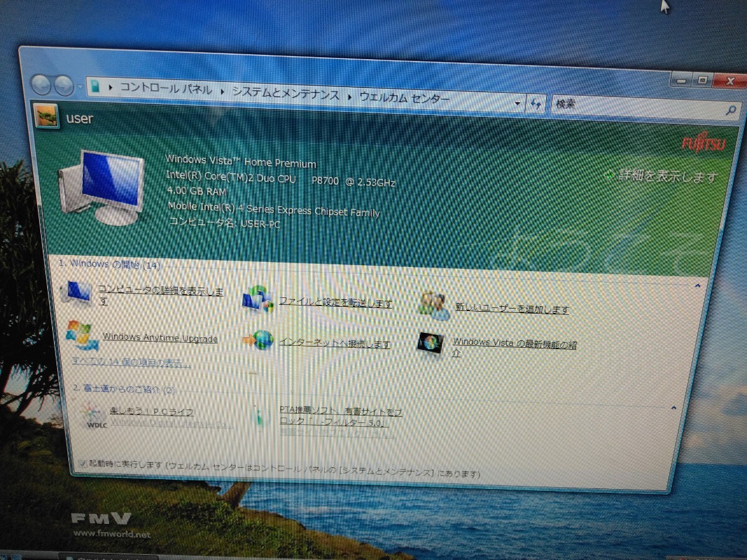Click the Windows Vista new features icon
Screen dimensions: 747x560
point(430,343)
